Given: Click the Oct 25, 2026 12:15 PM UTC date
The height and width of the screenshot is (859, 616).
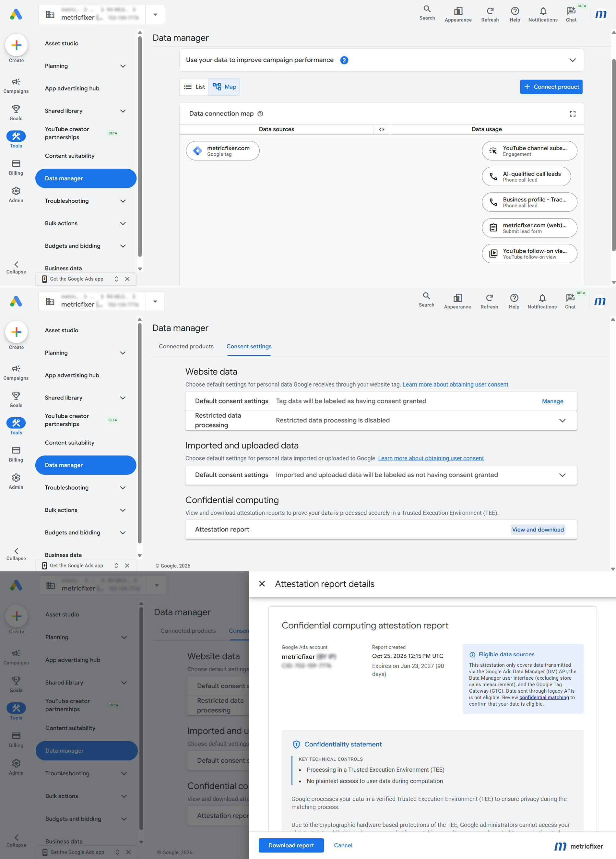Looking at the screenshot, I should click(408, 656).
